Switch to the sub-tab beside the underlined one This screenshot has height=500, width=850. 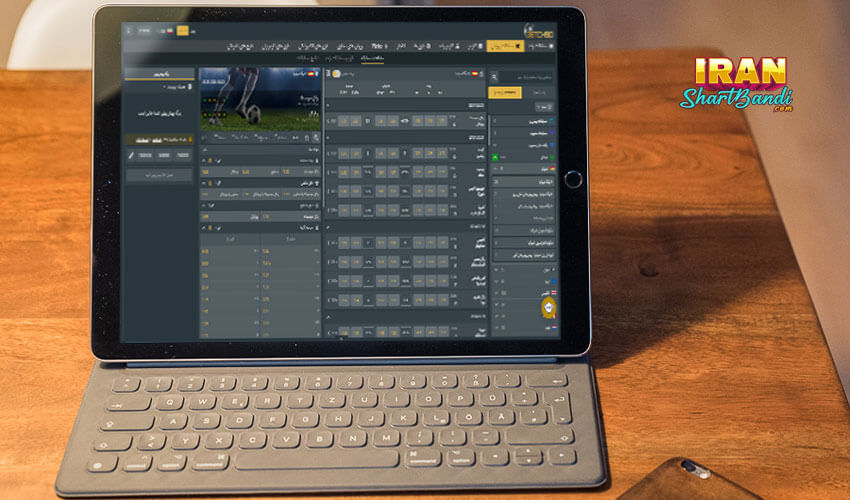pyautogui.click(x=341, y=59)
